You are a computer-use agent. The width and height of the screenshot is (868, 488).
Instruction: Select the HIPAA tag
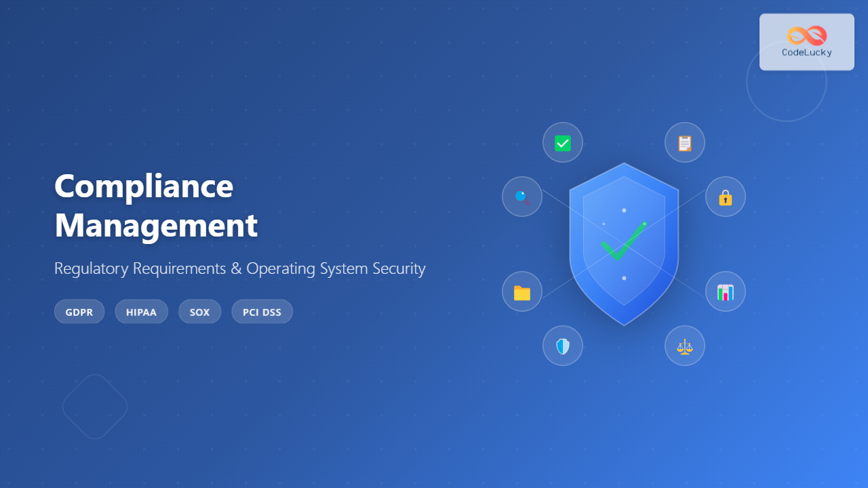point(141,312)
